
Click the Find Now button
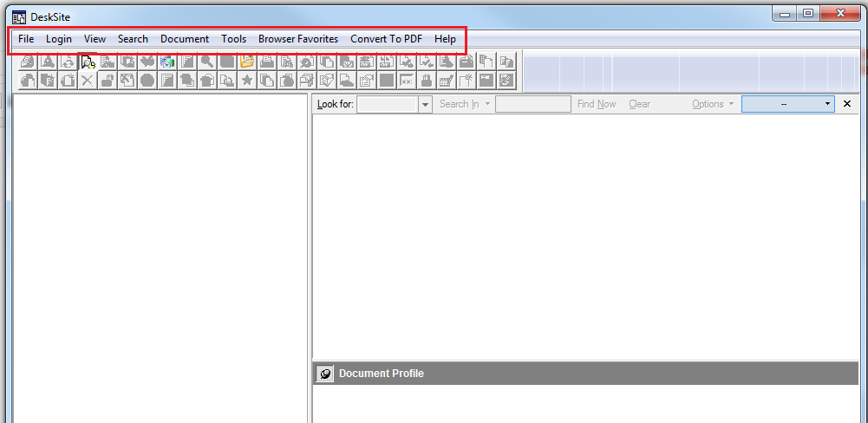pos(597,104)
